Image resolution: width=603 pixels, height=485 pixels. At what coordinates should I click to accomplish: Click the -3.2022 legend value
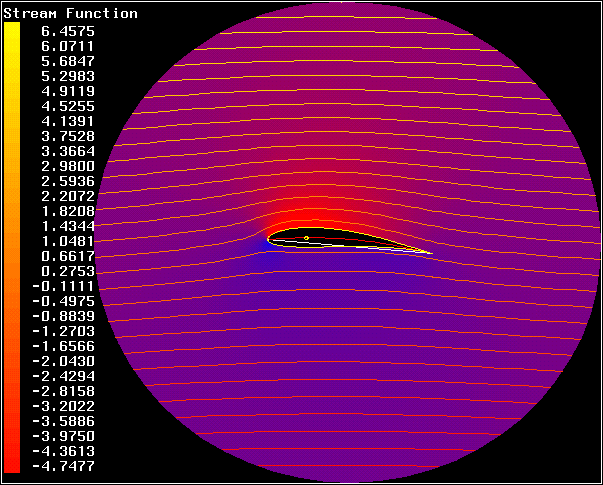[x=63, y=406]
